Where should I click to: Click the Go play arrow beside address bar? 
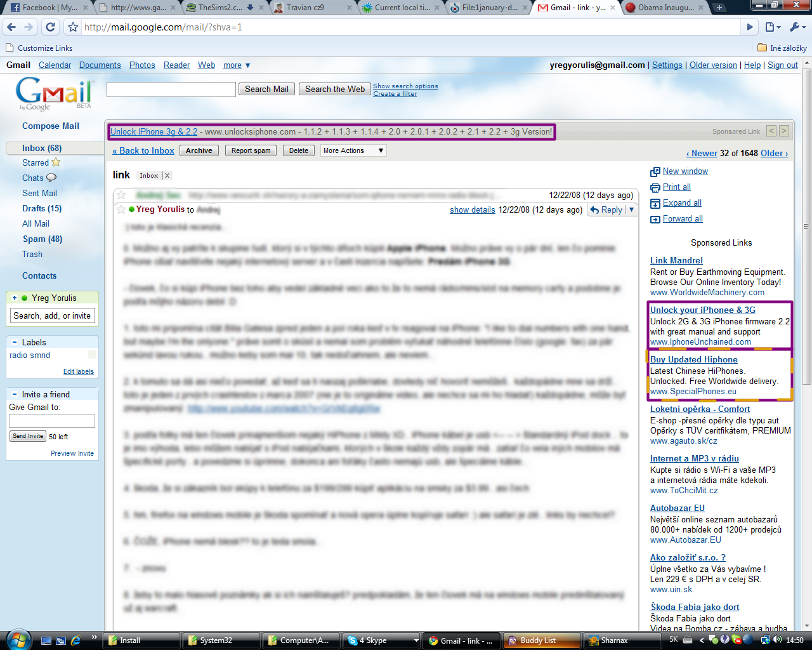pyautogui.click(x=750, y=27)
